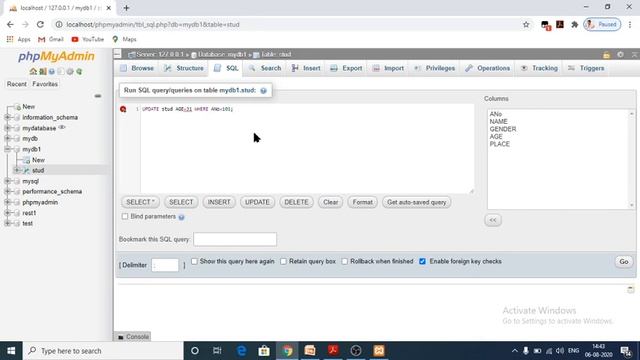Open the Search tab

pyautogui.click(x=265, y=68)
